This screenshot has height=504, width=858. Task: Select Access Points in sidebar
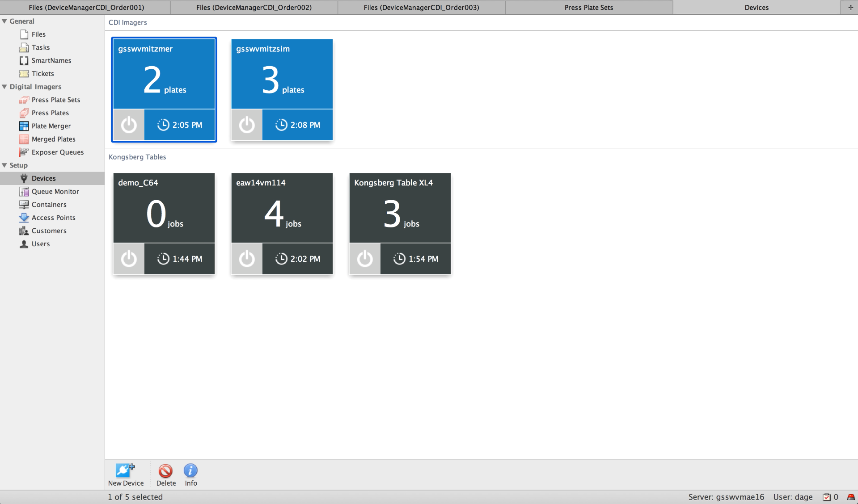53,218
